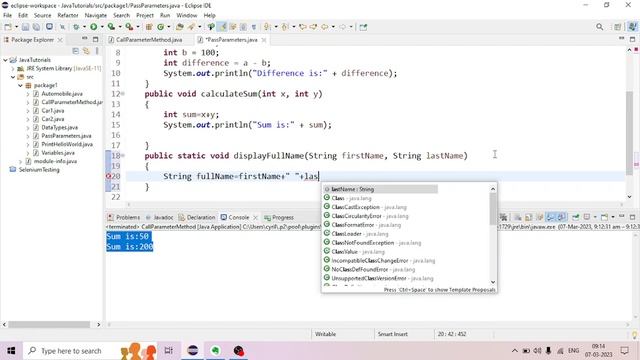Open the Project menu
The width and height of the screenshot is (640, 360).
point(145,15)
